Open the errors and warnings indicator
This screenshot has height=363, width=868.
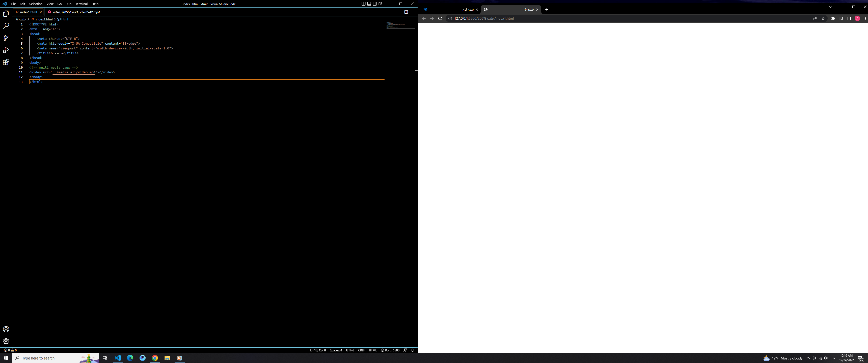[x=10, y=350]
